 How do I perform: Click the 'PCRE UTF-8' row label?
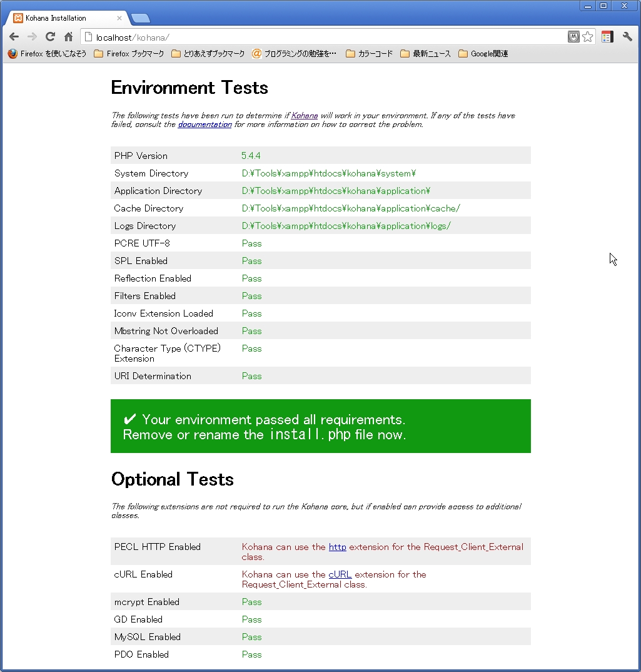[142, 243]
